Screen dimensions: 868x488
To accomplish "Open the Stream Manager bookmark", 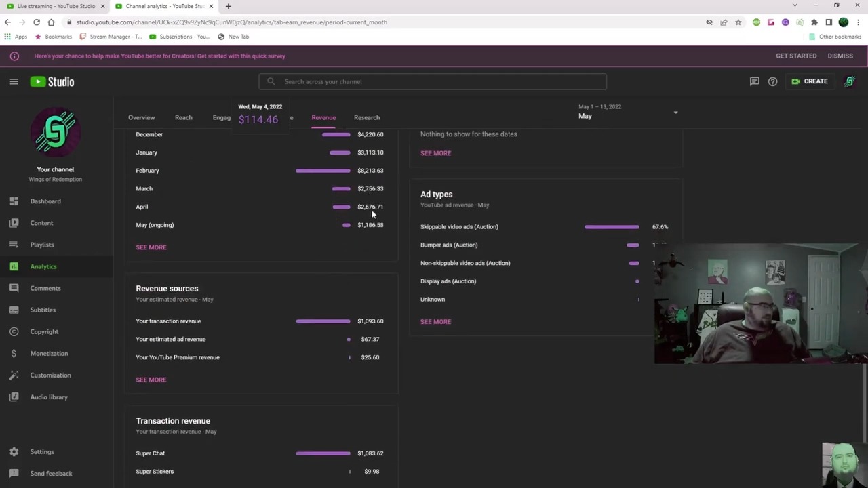I will (111, 37).
